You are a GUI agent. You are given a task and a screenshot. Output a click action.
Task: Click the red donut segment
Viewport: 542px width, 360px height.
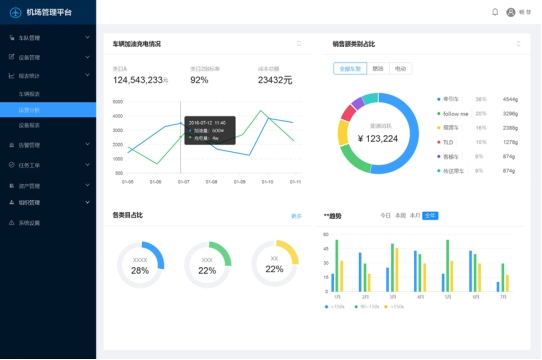[348, 113]
